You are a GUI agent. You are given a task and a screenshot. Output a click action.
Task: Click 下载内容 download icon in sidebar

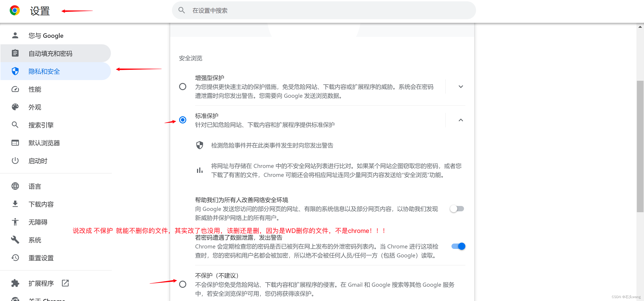[15, 204]
